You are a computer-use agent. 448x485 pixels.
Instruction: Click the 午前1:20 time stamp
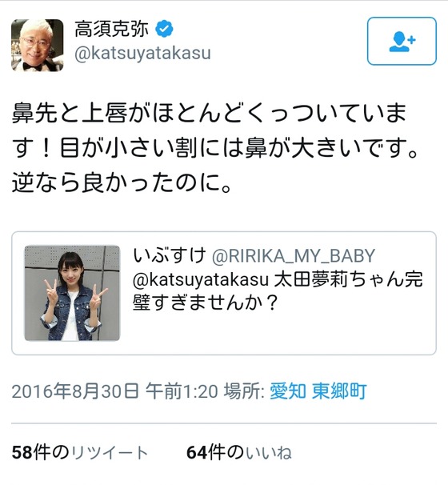182,391
